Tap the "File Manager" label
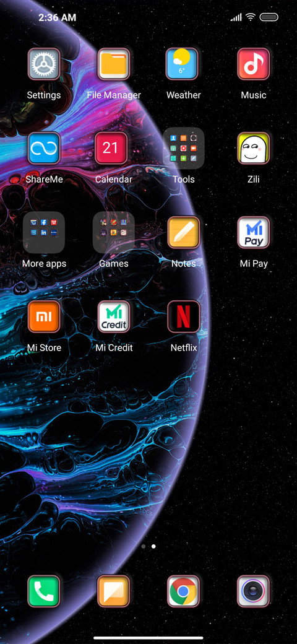Screen dimensions: 297x644 click(x=114, y=95)
